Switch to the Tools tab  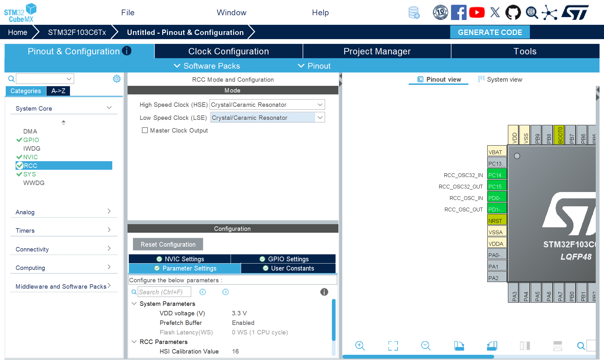525,51
